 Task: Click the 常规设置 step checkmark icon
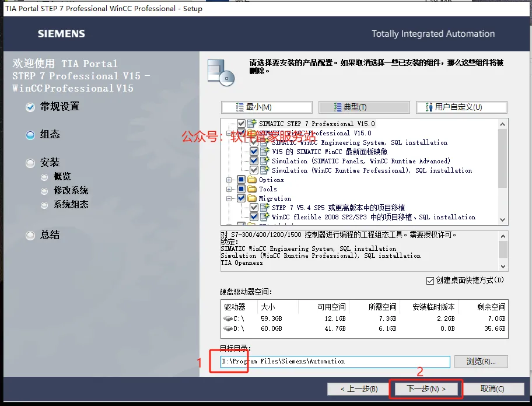point(30,107)
